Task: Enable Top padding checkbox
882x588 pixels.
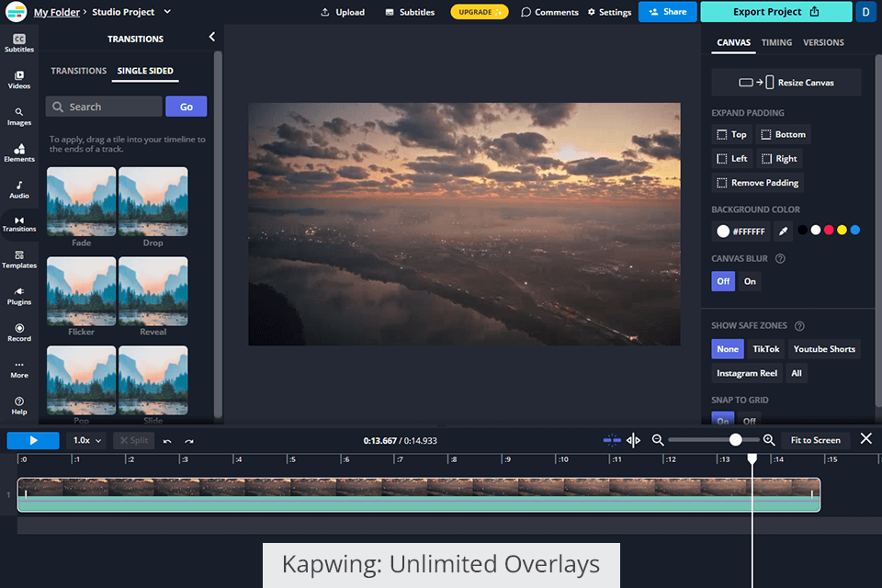Action: pos(731,134)
